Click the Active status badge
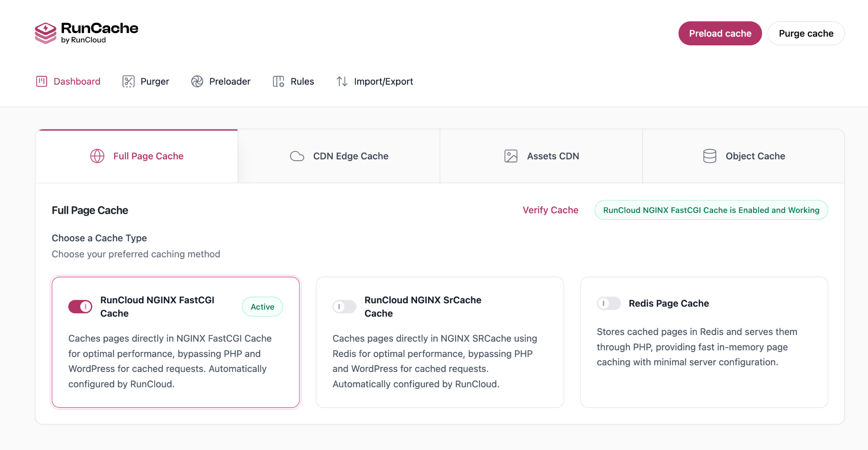The image size is (868, 450). coord(262,307)
